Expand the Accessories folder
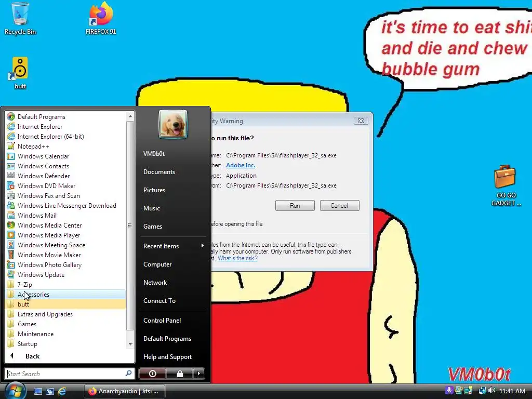The height and width of the screenshot is (399, 532). point(66,294)
